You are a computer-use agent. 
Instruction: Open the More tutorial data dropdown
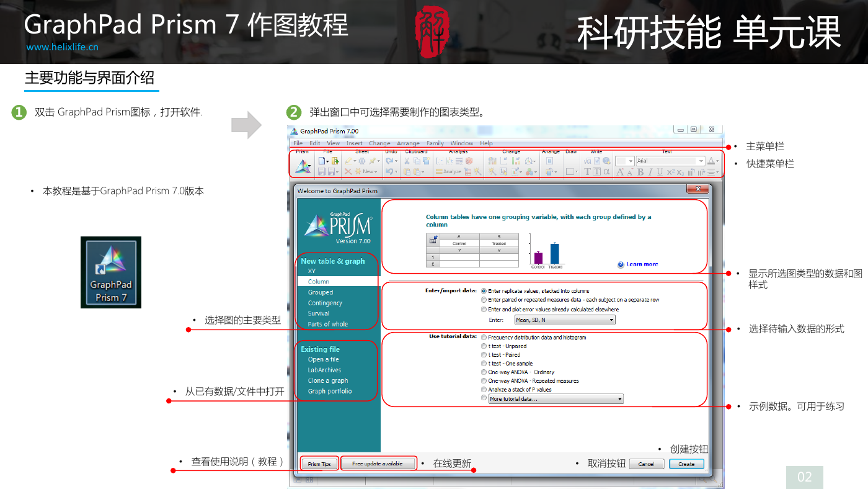tap(556, 399)
